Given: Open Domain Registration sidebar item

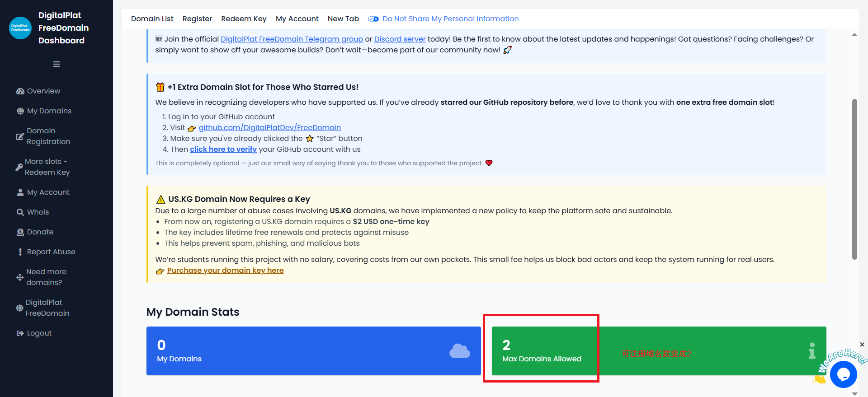Looking at the screenshot, I should (x=48, y=136).
